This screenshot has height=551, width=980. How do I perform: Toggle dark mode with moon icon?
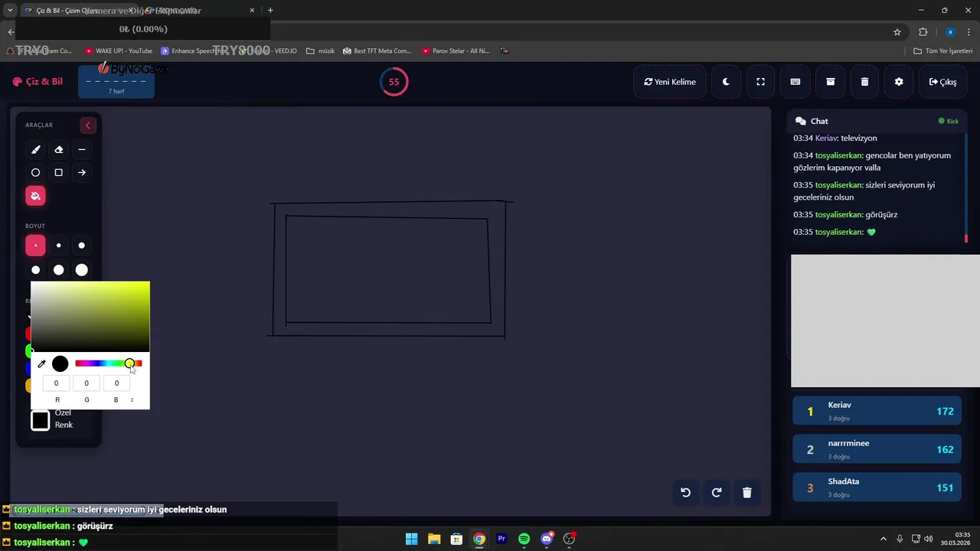tap(726, 82)
